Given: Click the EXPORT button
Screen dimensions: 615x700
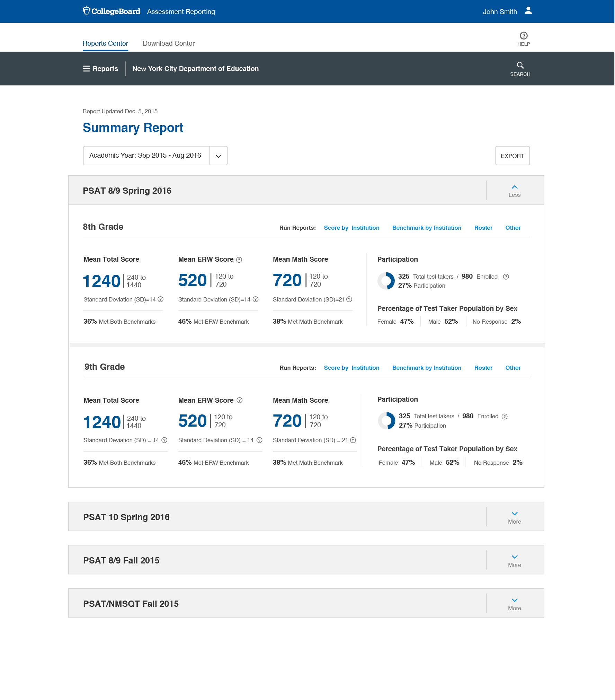Looking at the screenshot, I should pyautogui.click(x=512, y=156).
